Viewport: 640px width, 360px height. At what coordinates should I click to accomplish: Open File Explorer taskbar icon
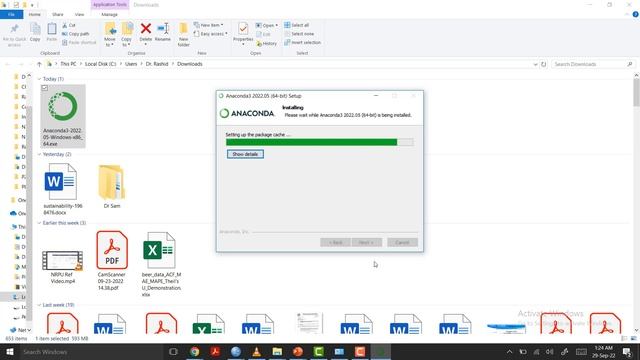click(277, 351)
